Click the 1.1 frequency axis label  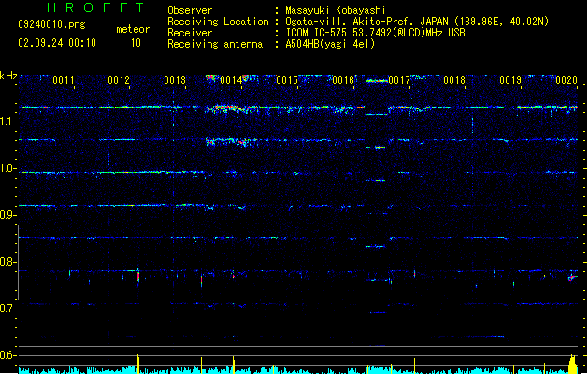(7, 122)
